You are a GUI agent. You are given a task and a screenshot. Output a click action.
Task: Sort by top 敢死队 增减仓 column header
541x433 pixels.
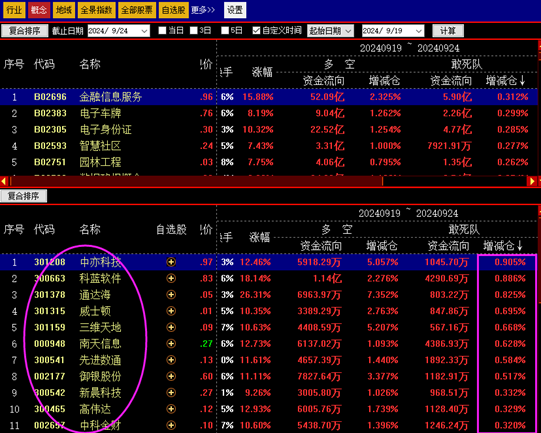click(505, 81)
